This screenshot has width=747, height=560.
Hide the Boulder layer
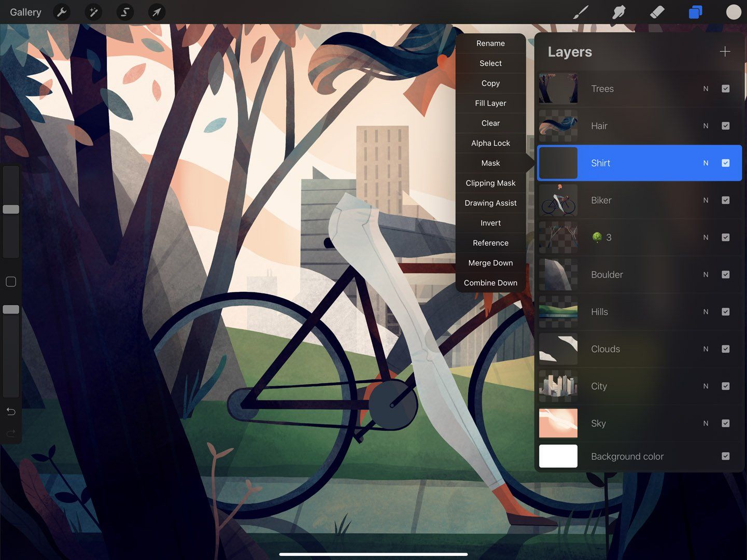coord(725,275)
